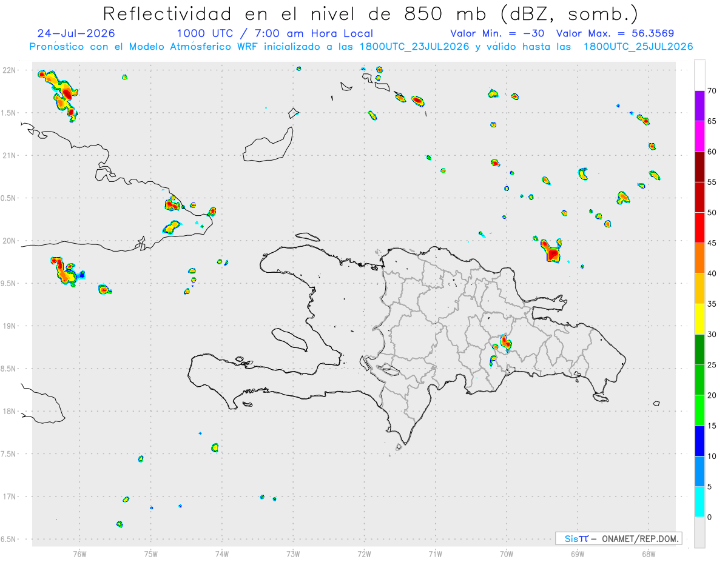
Task: Click the '74W' longitude label
Action: (222, 554)
